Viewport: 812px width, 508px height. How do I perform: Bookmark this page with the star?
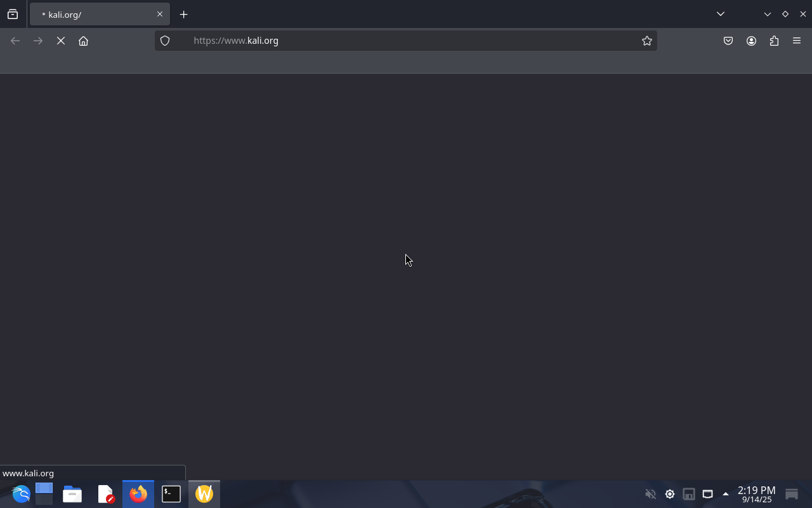[647, 41]
